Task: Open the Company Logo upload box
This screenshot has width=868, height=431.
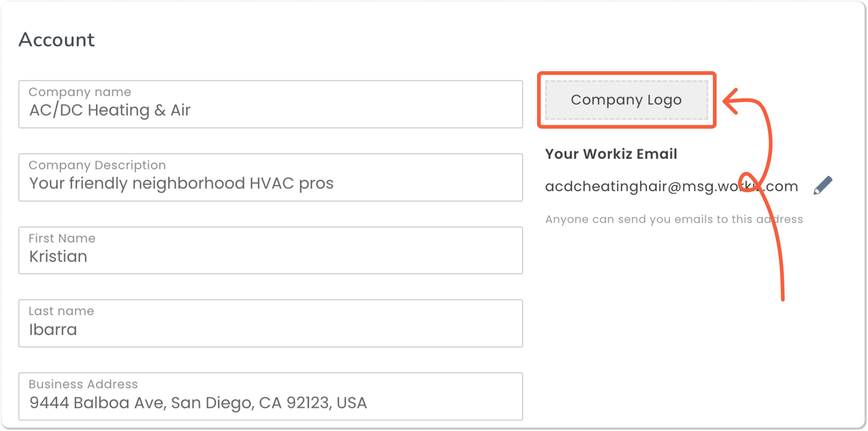Action: pyautogui.click(x=626, y=100)
